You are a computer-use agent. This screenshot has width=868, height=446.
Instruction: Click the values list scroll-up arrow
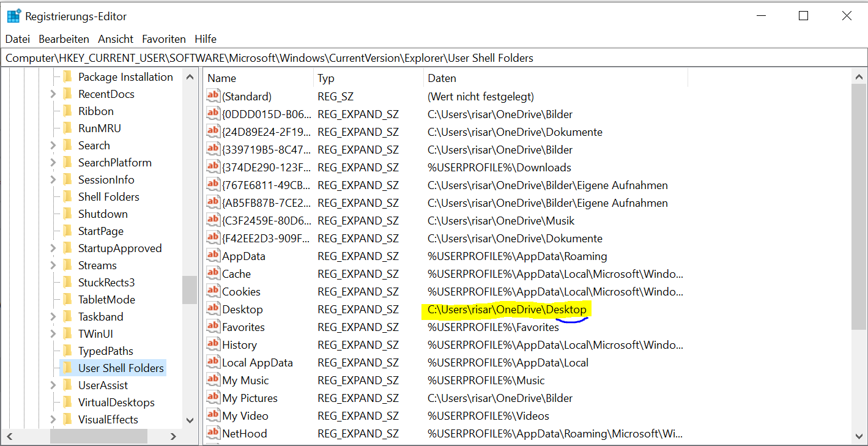(858, 78)
